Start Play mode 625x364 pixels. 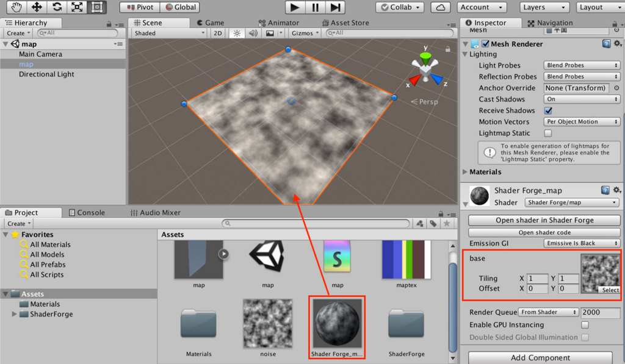click(295, 7)
